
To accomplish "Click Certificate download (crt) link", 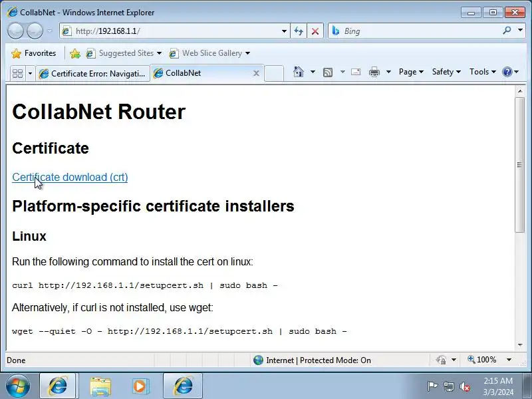I will click(70, 177).
